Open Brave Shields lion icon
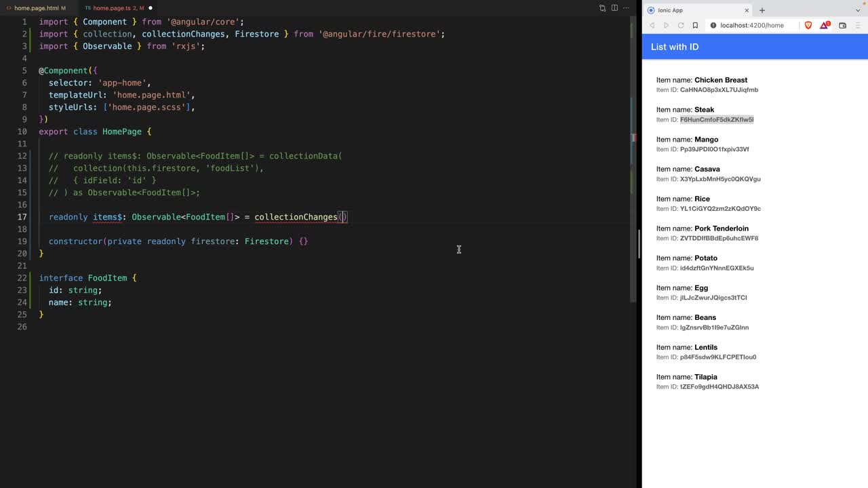This screenshot has width=868, height=488. click(x=808, y=25)
